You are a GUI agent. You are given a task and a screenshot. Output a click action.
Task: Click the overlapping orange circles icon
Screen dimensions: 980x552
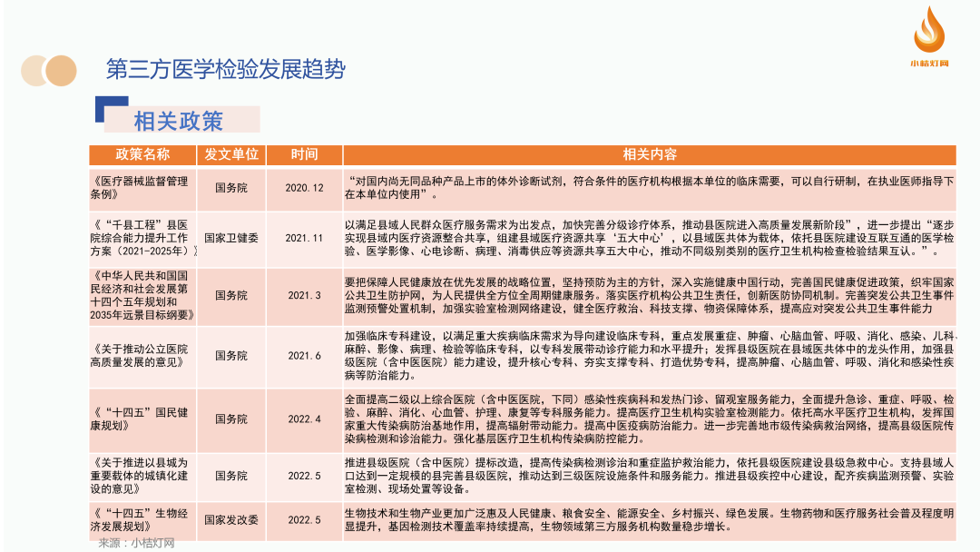pos(48,70)
